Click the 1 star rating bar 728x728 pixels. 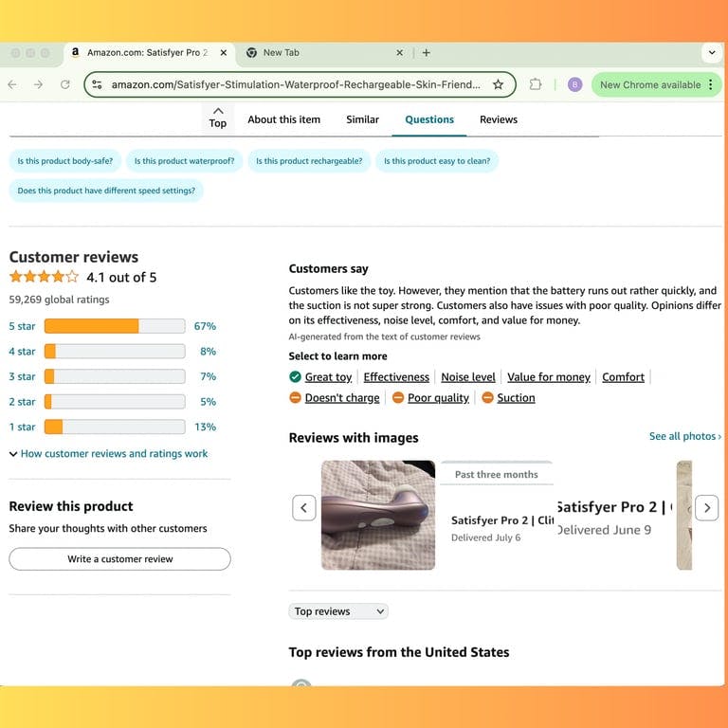115,427
